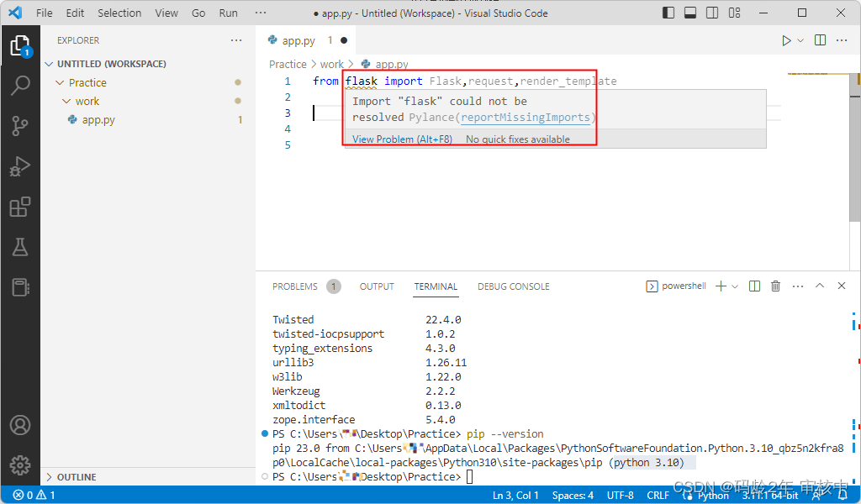The image size is (861, 504).
Task: Open the Source Control view
Action: click(x=20, y=126)
